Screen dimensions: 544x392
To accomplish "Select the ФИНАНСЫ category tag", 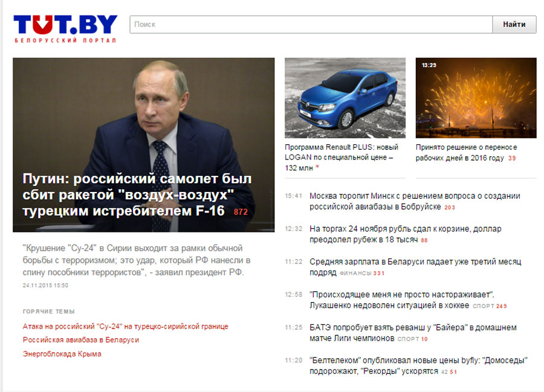I will 355,273.
